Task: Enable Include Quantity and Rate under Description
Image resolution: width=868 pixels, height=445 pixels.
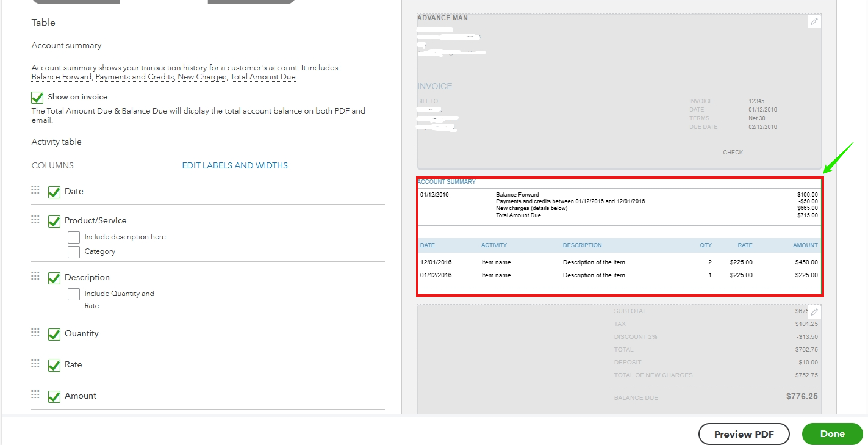Action: click(74, 294)
